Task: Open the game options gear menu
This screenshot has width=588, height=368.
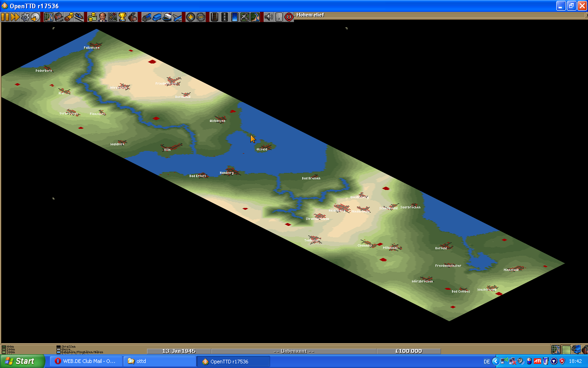Action: [x=25, y=17]
